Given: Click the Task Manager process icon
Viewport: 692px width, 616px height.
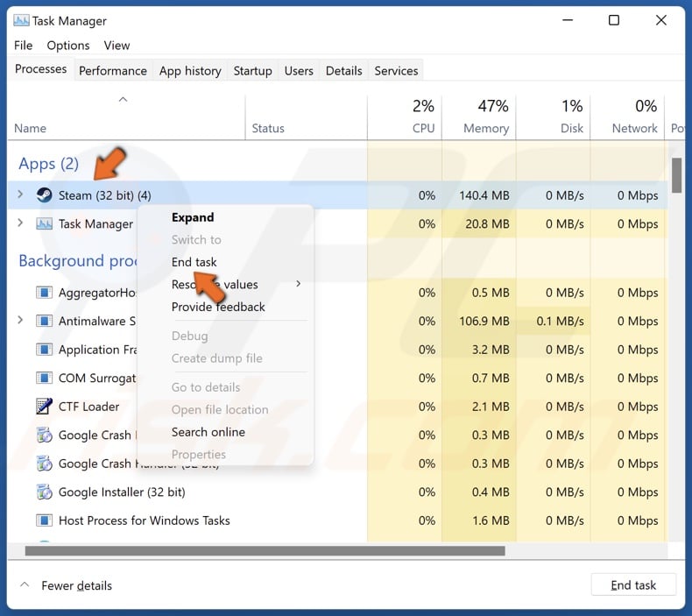Looking at the screenshot, I should point(44,223).
